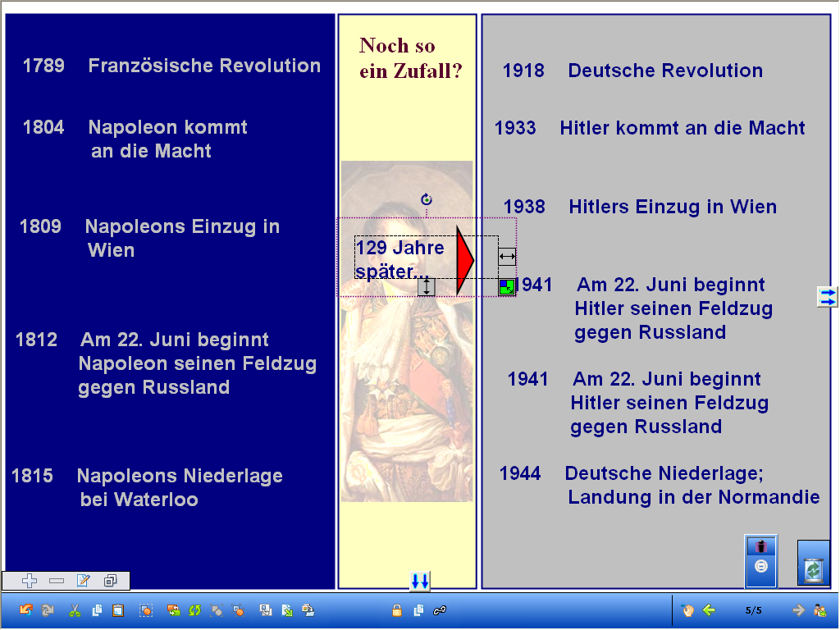Click '1815 Napoleons Niederlage bei Waterloo'
The width and height of the screenshot is (840, 630).
click(147, 487)
